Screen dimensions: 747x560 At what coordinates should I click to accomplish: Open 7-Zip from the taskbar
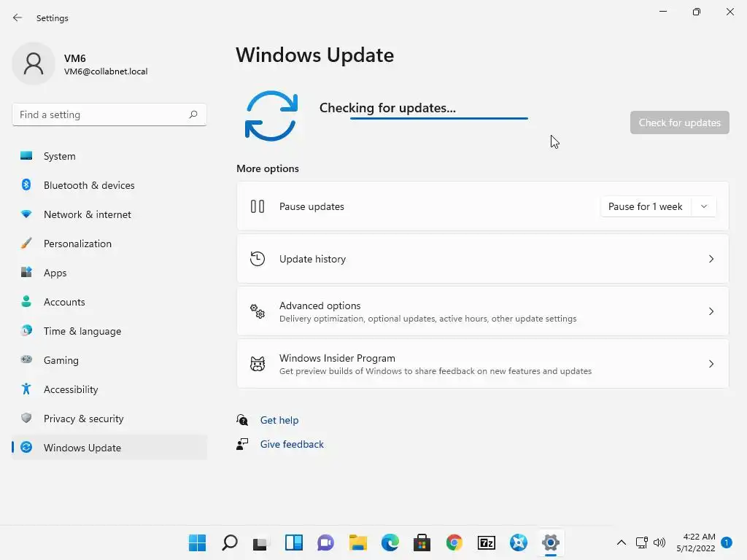pyautogui.click(x=487, y=542)
